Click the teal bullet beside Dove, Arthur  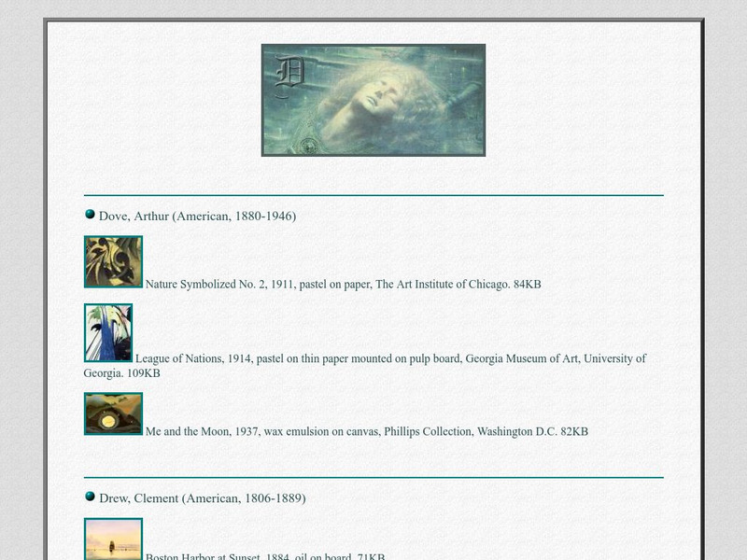click(90, 214)
